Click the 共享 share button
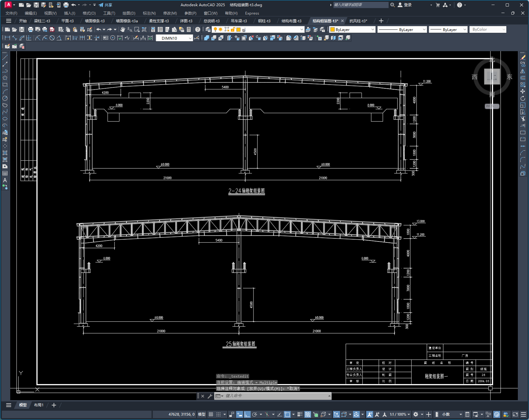The width and height of the screenshot is (529, 420). [105, 5]
